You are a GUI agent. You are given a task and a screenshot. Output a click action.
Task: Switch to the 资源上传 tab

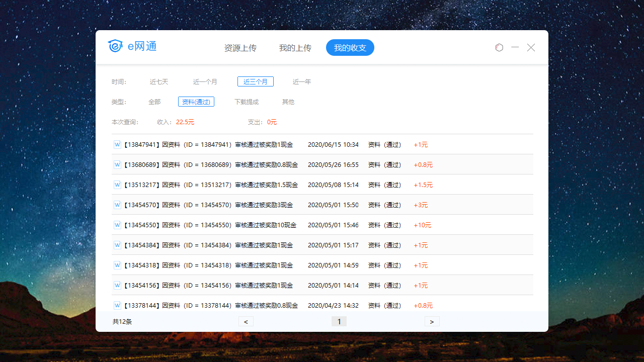click(x=240, y=48)
